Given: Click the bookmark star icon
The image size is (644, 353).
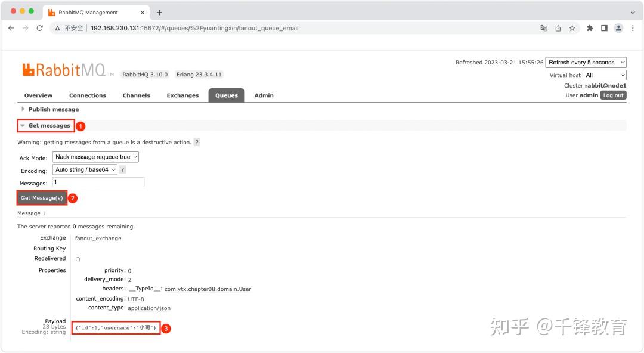Looking at the screenshot, I should point(572,27).
